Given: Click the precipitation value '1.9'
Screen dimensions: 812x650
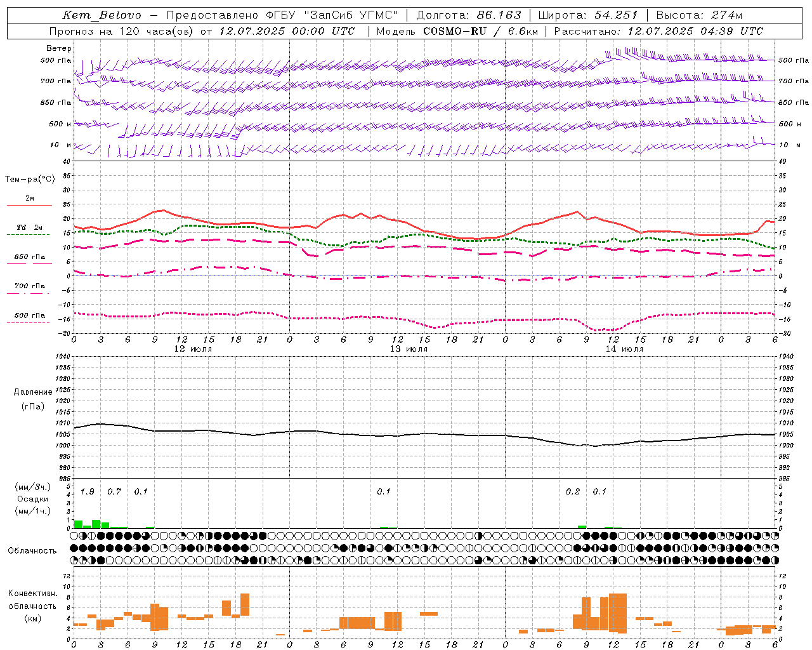Looking at the screenshot, I should [88, 492].
